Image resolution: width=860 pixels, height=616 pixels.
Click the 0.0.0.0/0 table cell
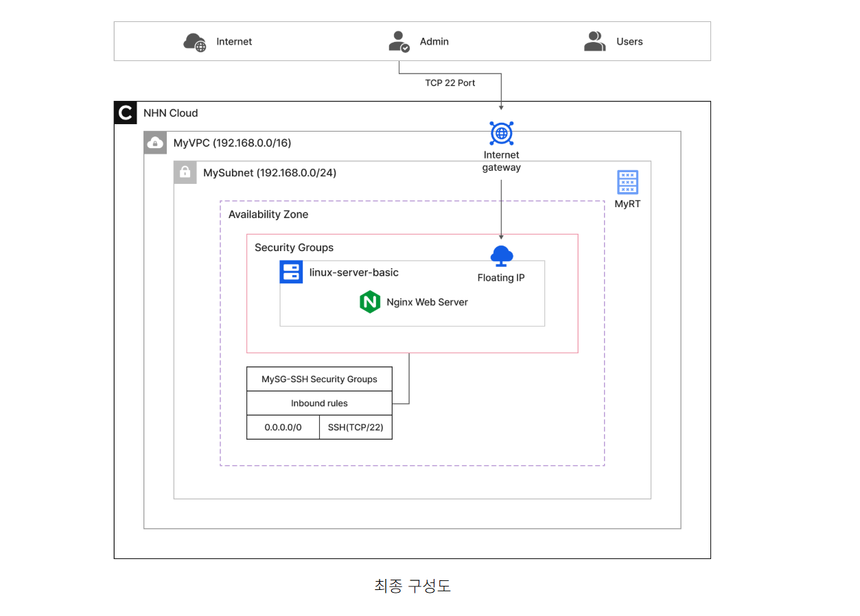pos(283,427)
